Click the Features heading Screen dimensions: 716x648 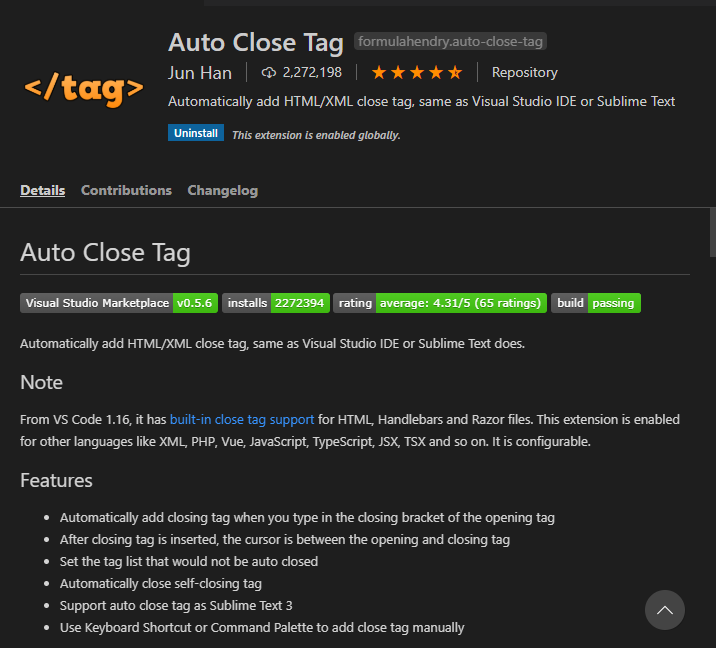click(56, 480)
